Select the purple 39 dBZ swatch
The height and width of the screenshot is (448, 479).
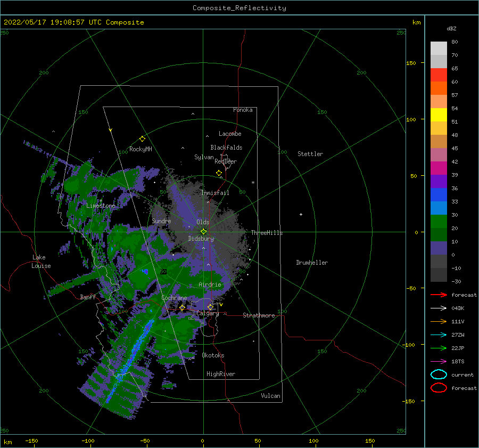point(439,181)
